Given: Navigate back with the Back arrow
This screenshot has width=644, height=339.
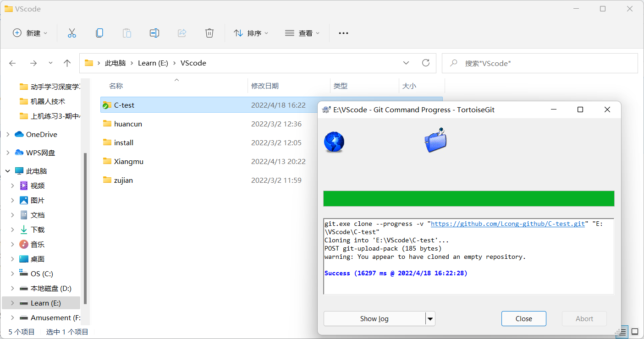Looking at the screenshot, I should tap(13, 63).
